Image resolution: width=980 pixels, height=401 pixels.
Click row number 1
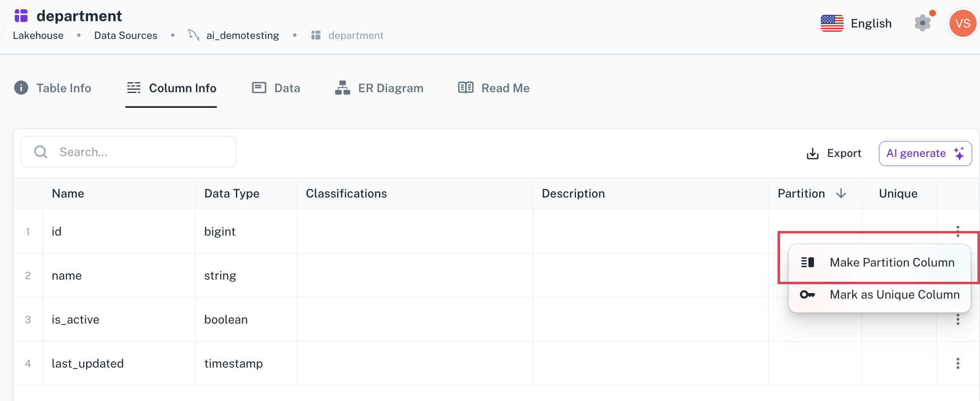[28, 231]
